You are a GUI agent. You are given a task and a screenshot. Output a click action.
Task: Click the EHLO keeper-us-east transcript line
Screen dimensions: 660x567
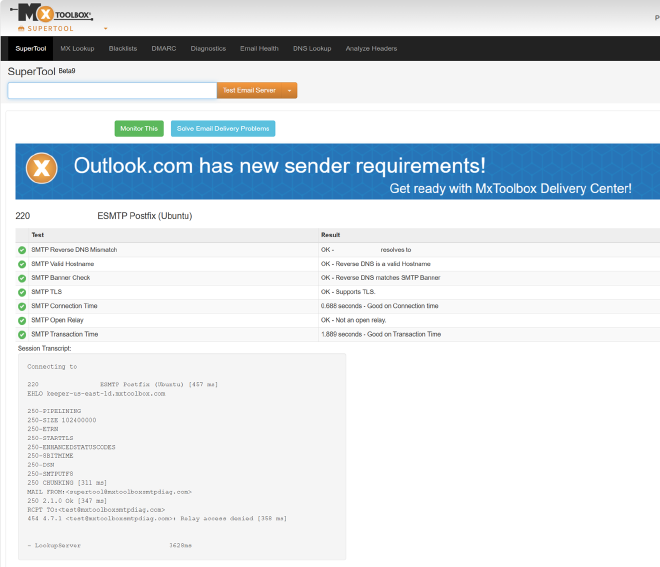click(x=96, y=394)
